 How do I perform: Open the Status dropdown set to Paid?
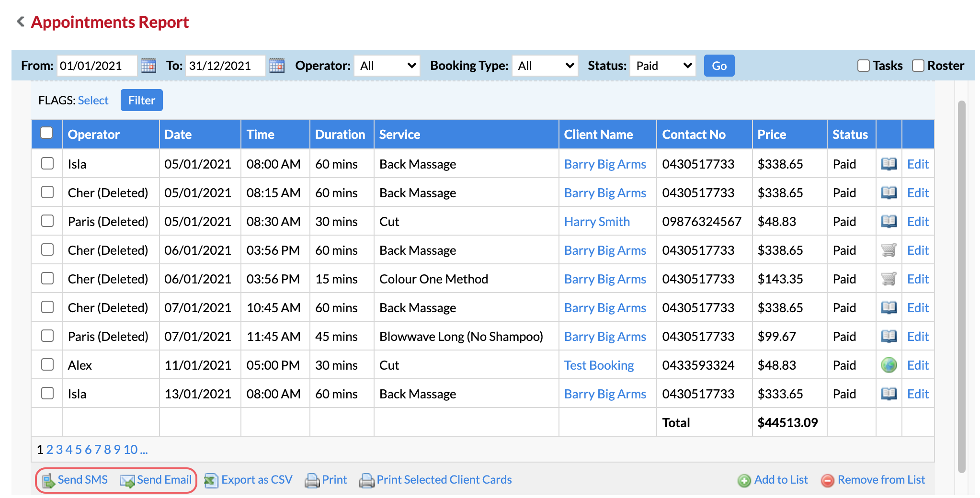click(x=663, y=66)
